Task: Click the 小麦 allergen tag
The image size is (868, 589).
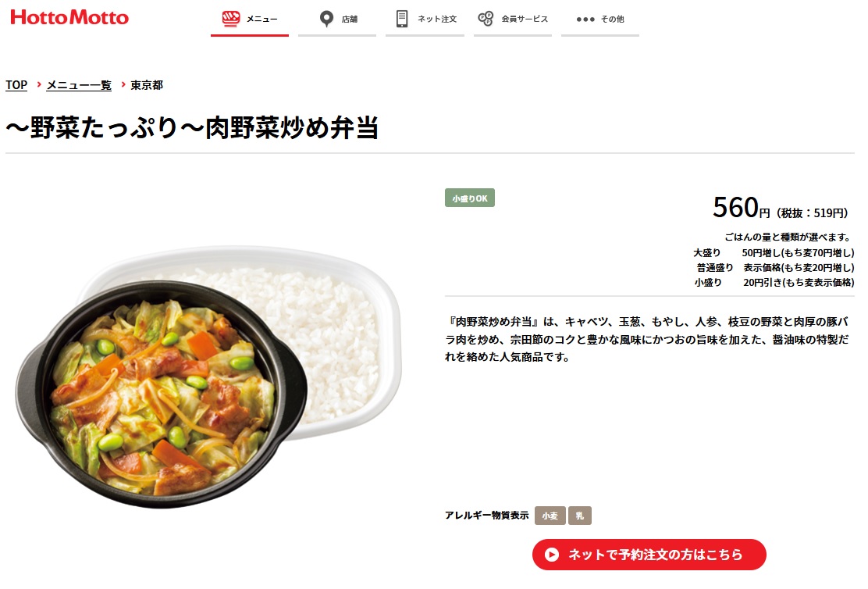Action: [x=550, y=516]
